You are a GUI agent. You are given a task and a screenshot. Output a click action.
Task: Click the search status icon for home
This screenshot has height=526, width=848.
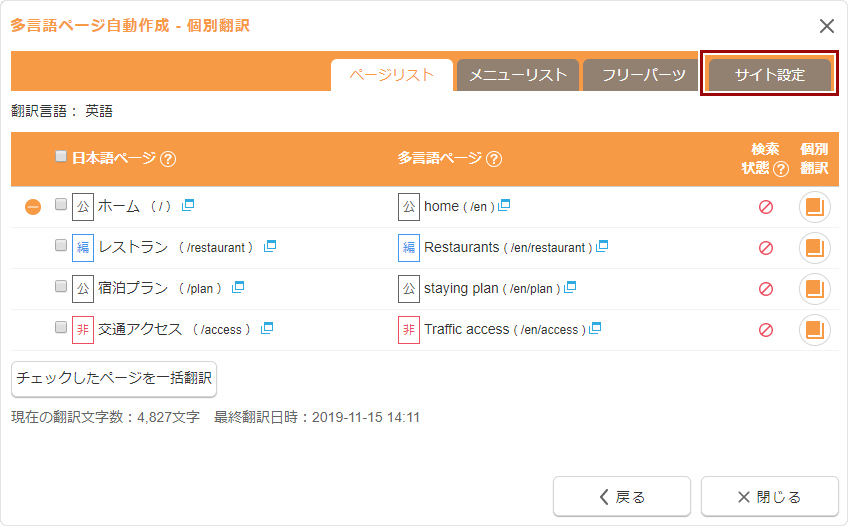pos(766,207)
